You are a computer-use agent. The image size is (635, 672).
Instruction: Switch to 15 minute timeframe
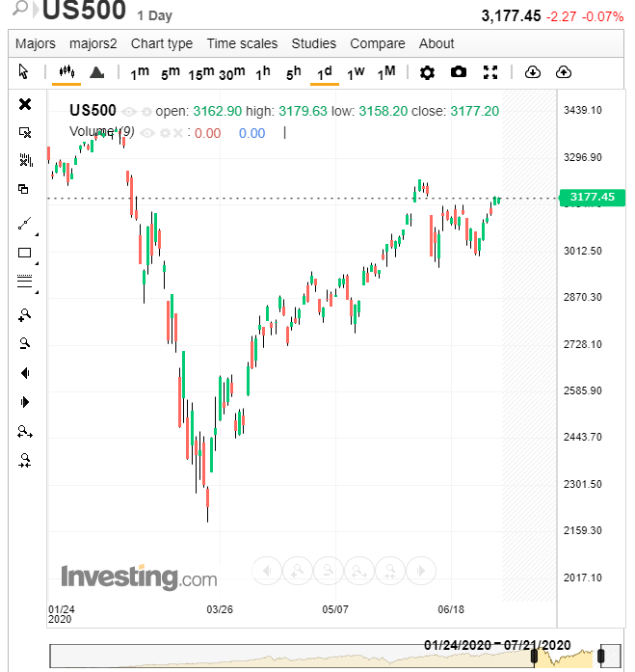coord(201,73)
